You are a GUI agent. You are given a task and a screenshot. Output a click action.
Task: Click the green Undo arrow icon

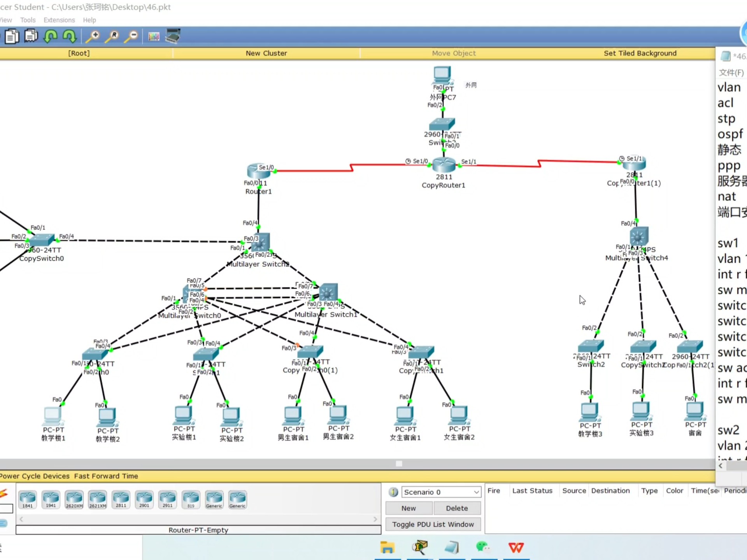click(51, 36)
